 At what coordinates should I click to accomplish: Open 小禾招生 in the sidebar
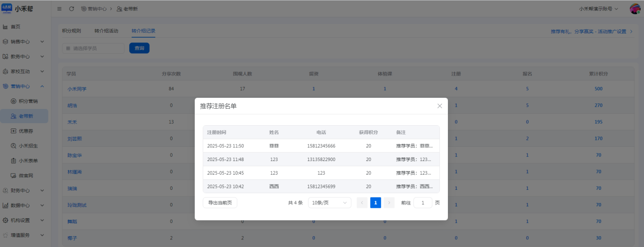(x=28, y=146)
